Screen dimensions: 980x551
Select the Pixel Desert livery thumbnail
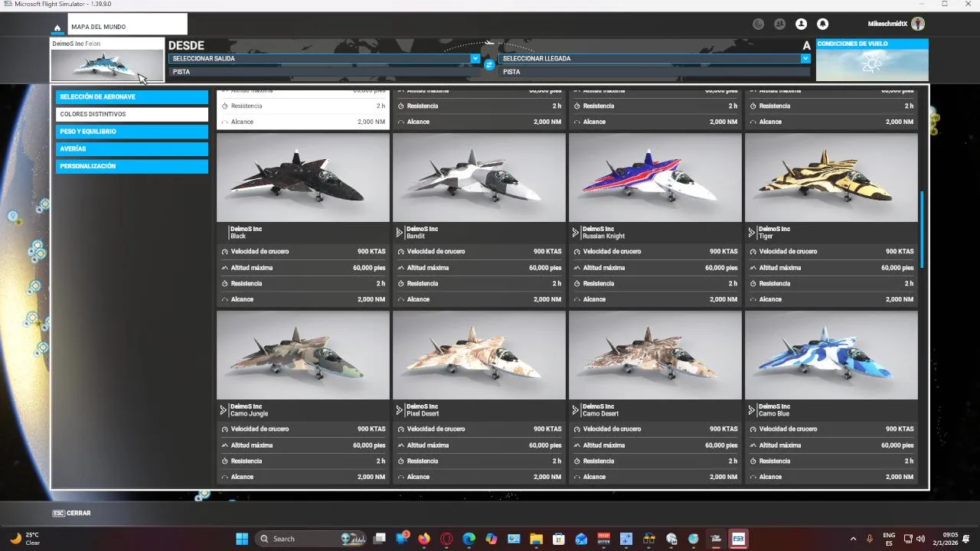(x=479, y=356)
